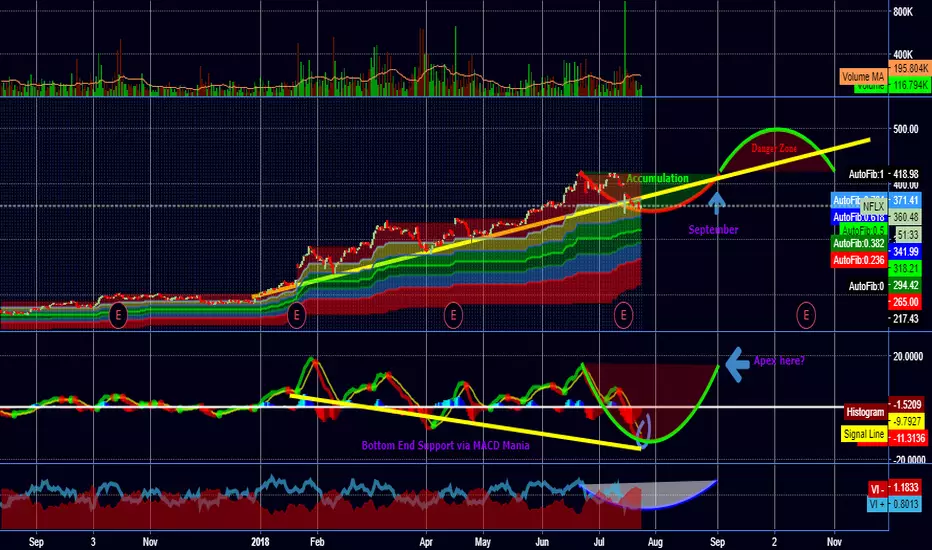Click the 800K volume axis label
This screenshot has height=550, width=932.
point(902,11)
